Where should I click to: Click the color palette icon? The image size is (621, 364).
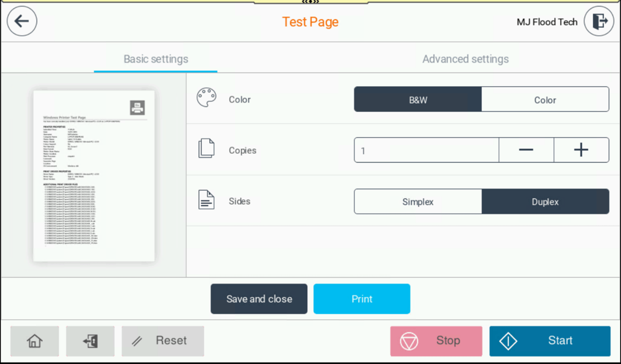click(x=206, y=98)
